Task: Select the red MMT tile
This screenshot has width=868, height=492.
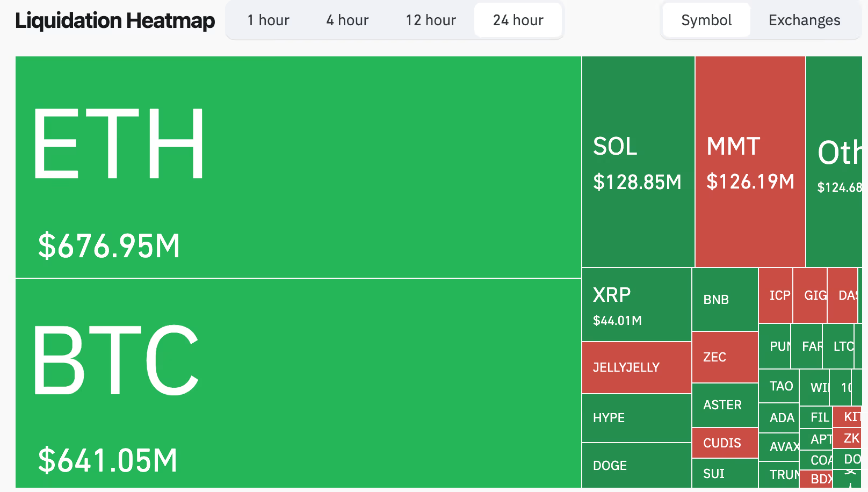Action: point(750,161)
